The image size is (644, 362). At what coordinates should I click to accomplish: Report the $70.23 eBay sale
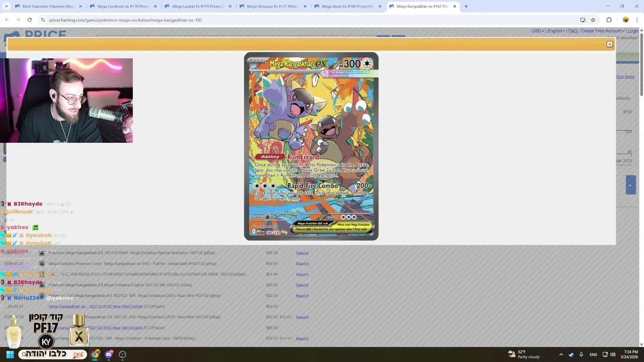(x=302, y=338)
